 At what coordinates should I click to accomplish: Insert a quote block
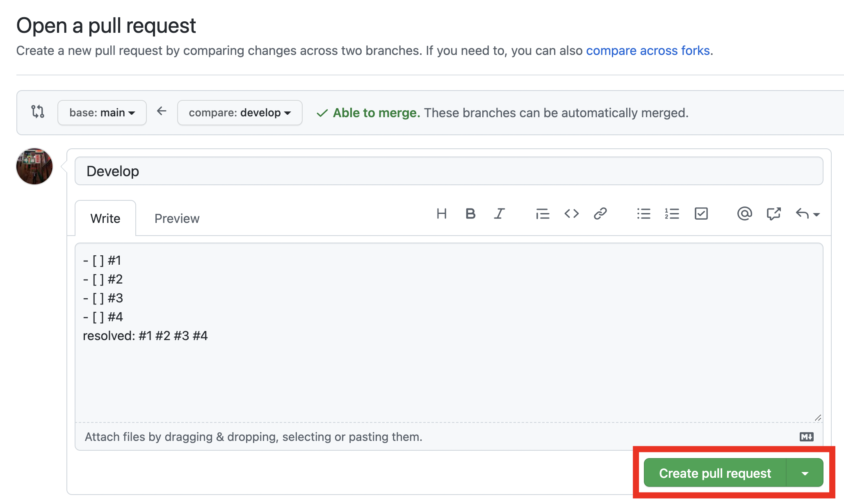542,213
